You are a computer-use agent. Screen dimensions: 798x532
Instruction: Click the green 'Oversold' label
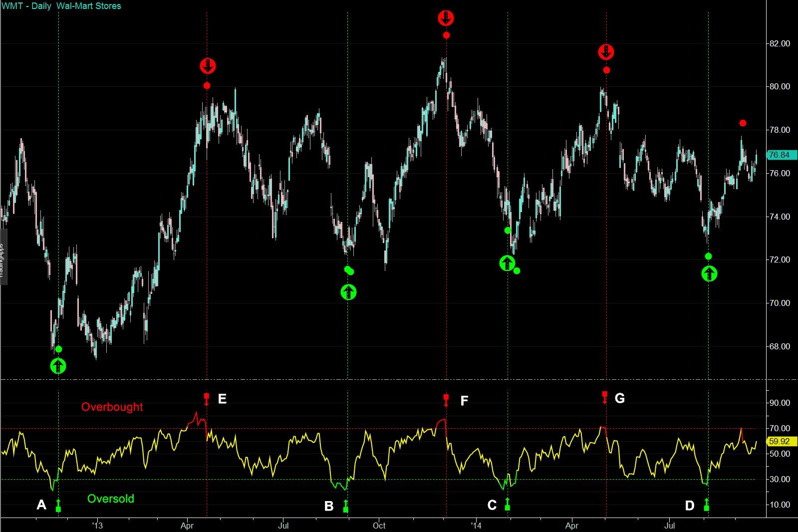(x=111, y=499)
